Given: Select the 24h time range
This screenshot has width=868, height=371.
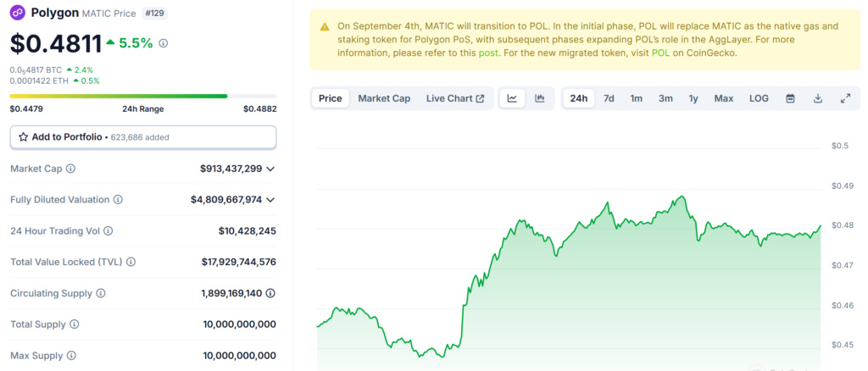Looking at the screenshot, I should click(x=579, y=98).
